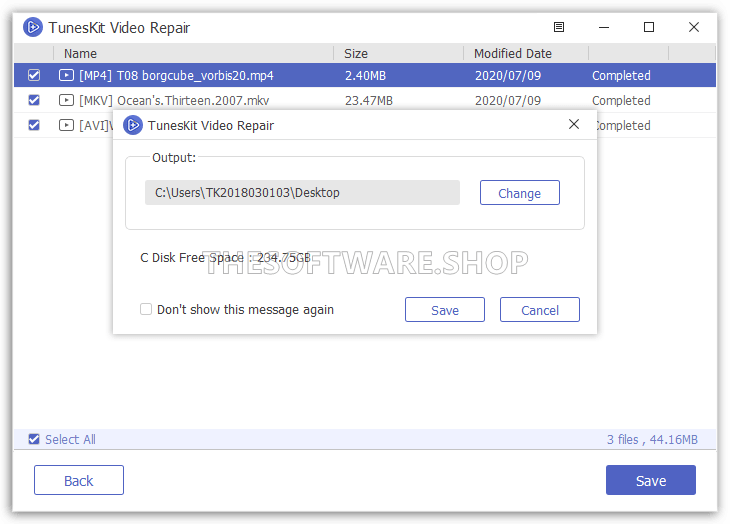Click the output path field
730x524 pixels.
tap(302, 193)
